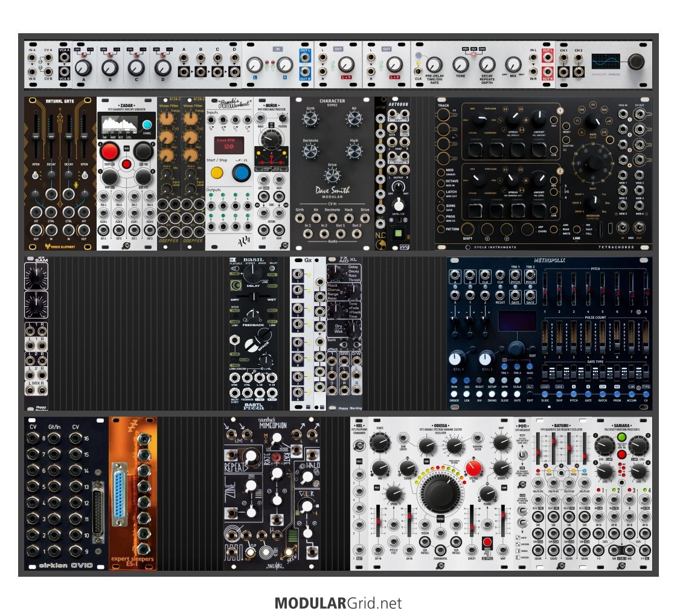
Task: Click the blue OUT L jack
Action: (x=305, y=58)
